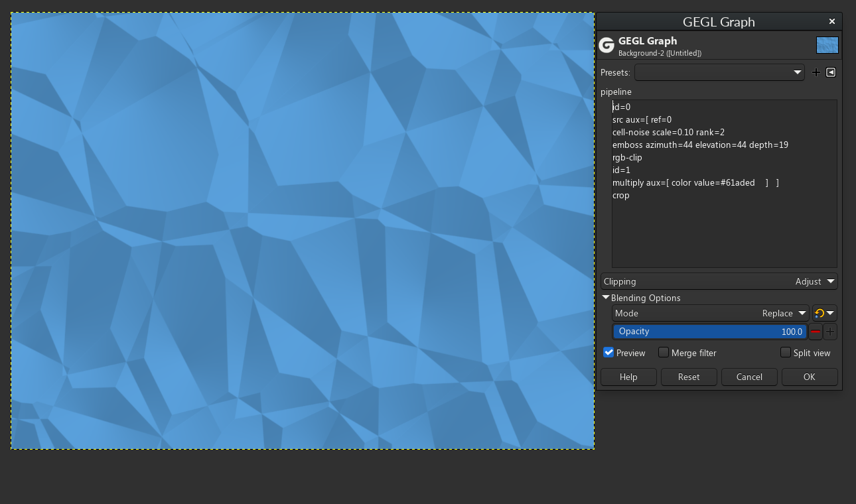Image resolution: width=856 pixels, height=504 pixels.
Task: Open presets management menu icon
Action: coord(831,72)
